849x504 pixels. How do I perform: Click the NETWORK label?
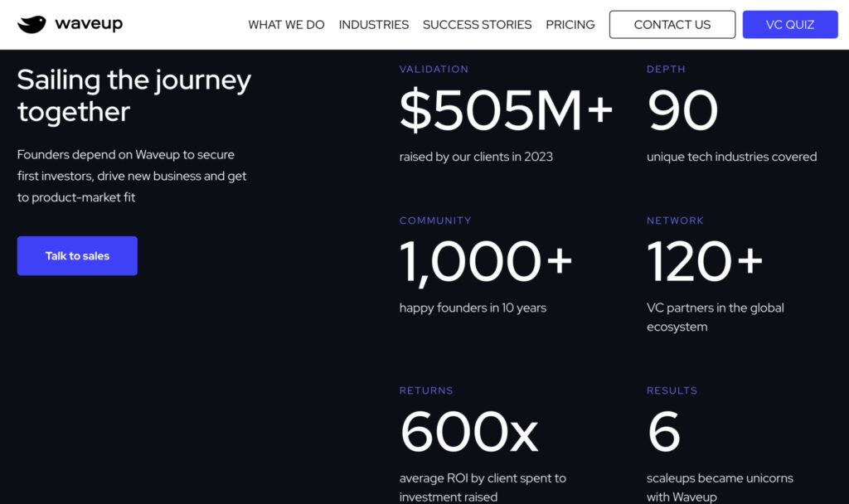[x=675, y=220]
